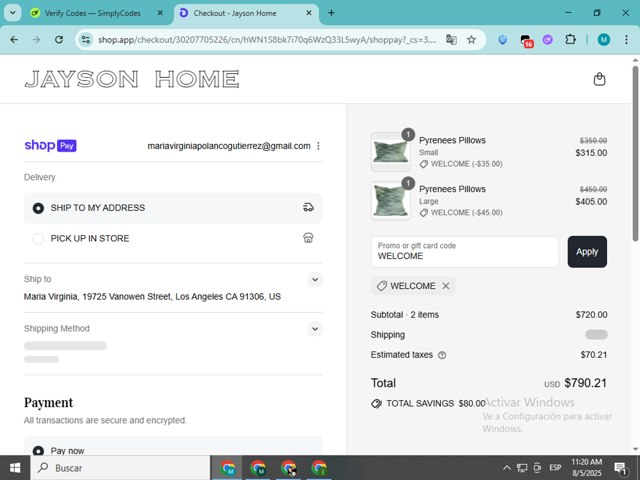The width and height of the screenshot is (640, 480).
Task: Click the Windows Start button
Action: tap(15, 468)
